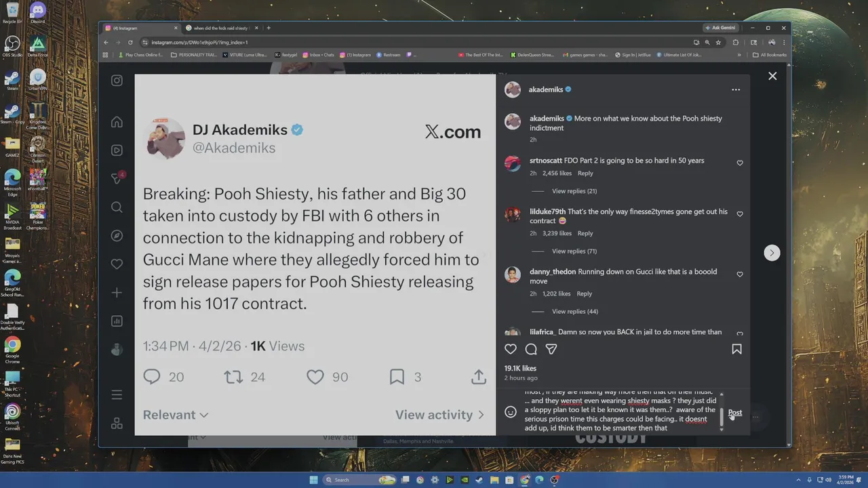
Task: Open the three-dot post options menu
Action: coord(736,89)
